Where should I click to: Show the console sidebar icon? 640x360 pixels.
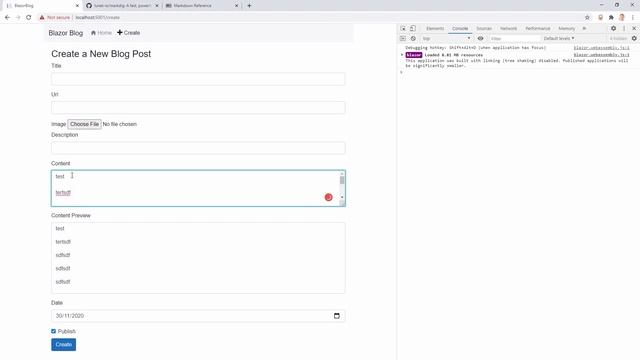(x=403, y=38)
